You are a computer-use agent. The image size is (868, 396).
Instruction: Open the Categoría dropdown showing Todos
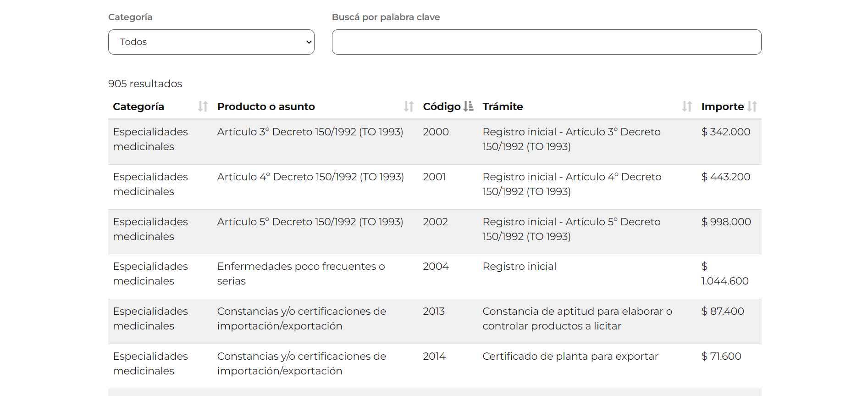(x=211, y=42)
